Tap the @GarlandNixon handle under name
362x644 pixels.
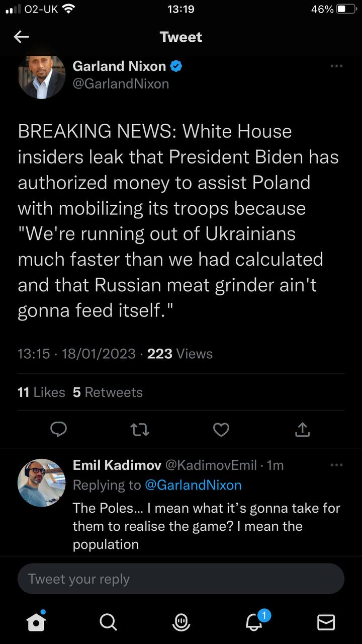coord(121,84)
